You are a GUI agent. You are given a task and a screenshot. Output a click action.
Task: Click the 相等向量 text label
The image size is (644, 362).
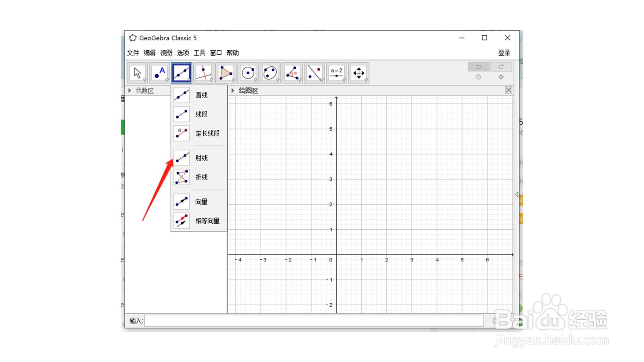208,221
